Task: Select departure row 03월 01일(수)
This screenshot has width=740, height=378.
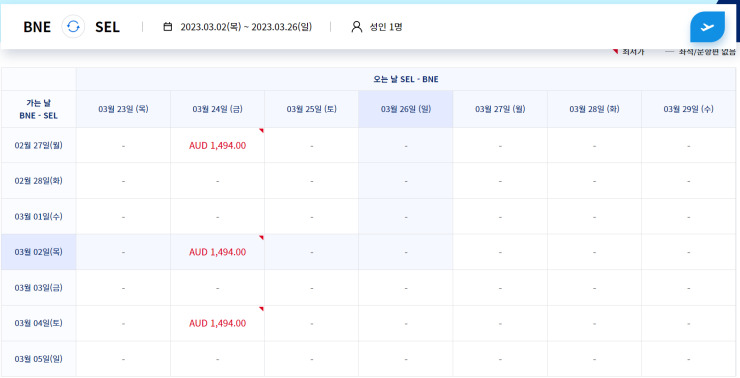Action: pos(39,217)
